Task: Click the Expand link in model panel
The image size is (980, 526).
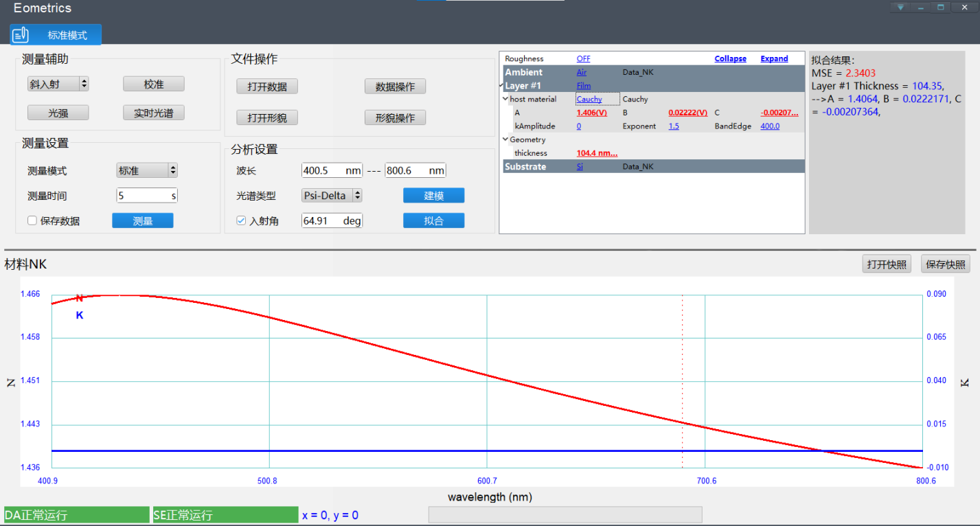Action: pos(774,59)
